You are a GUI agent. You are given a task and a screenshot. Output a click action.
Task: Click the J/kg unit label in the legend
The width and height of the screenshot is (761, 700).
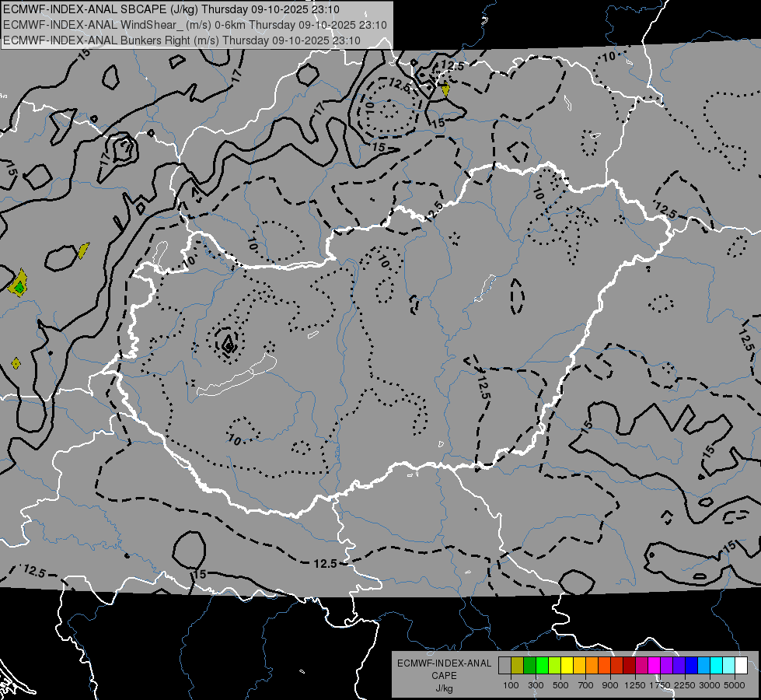444,688
